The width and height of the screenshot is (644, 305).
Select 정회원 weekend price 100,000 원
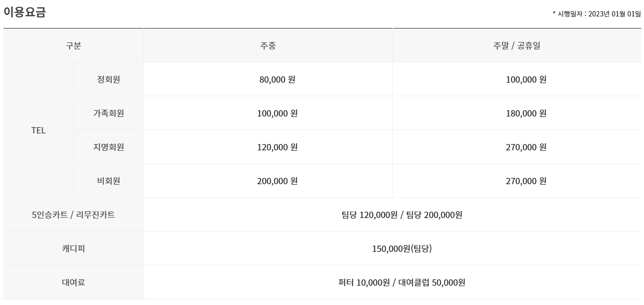526,79
